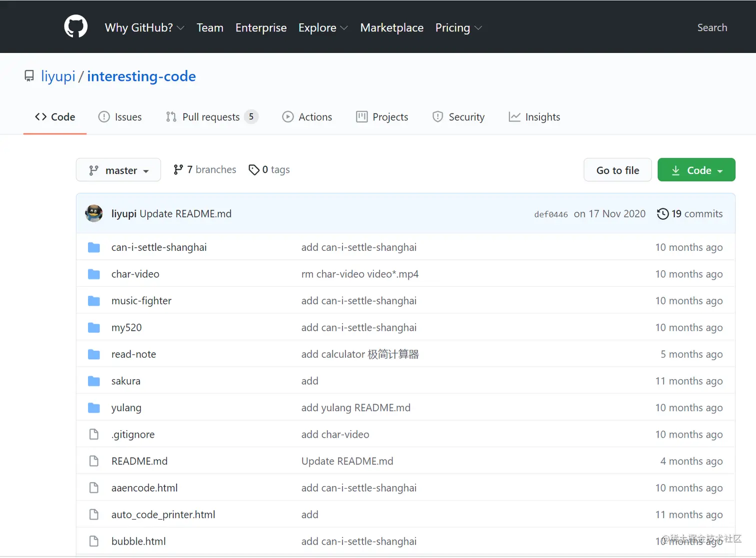View 0 tags page
This screenshot has height=558, width=756.
click(269, 170)
